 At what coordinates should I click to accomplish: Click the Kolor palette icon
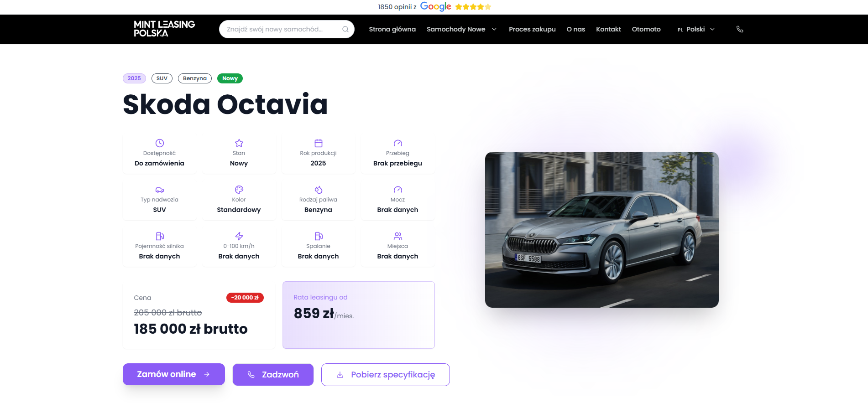(x=239, y=190)
